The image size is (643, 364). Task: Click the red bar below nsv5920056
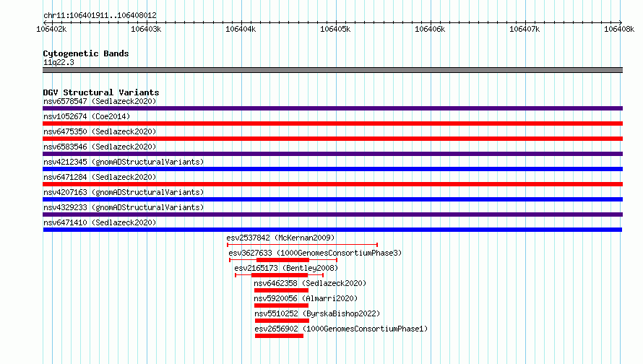[281, 305]
